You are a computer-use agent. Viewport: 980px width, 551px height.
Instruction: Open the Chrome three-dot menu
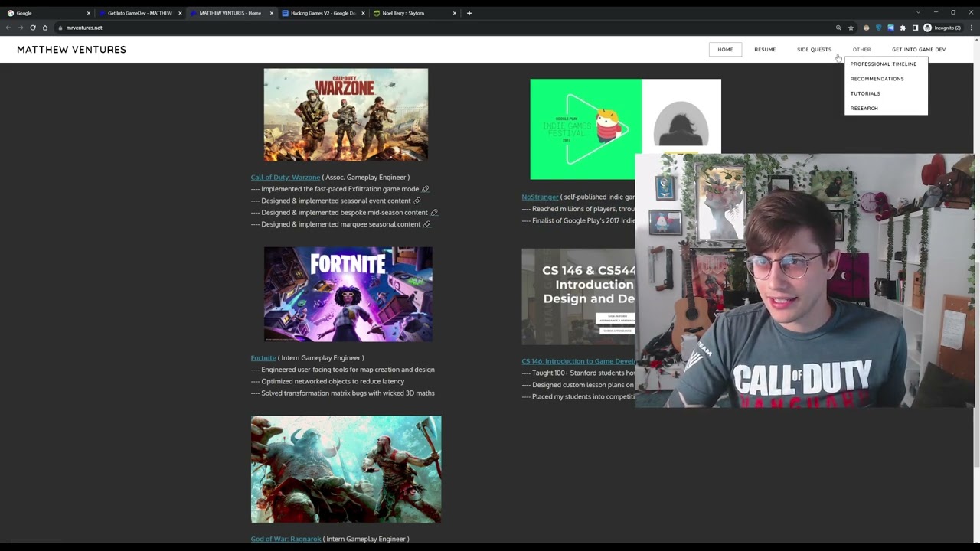click(972, 28)
